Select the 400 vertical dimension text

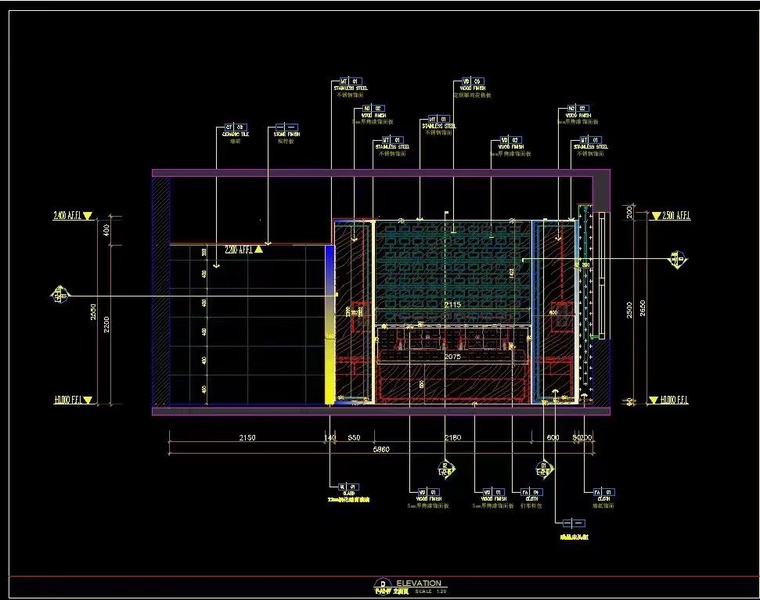tap(106, 230)
